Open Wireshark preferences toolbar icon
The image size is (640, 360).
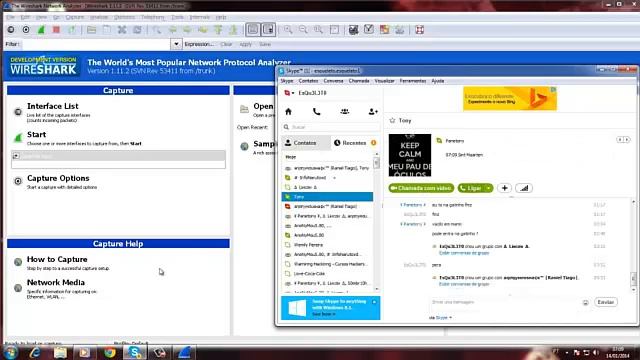coord(400,30)
